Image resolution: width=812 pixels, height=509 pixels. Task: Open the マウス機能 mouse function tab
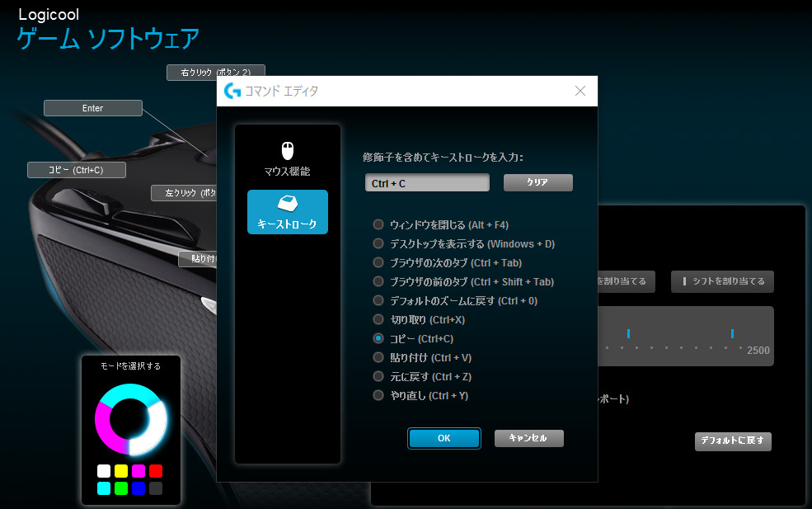(x=288, y=159)
